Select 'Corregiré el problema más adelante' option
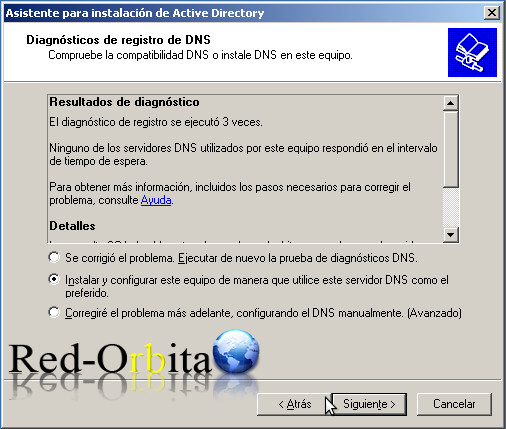Viewport: 506px width, 429px height. pyautogui.click(x=54, y=312)
